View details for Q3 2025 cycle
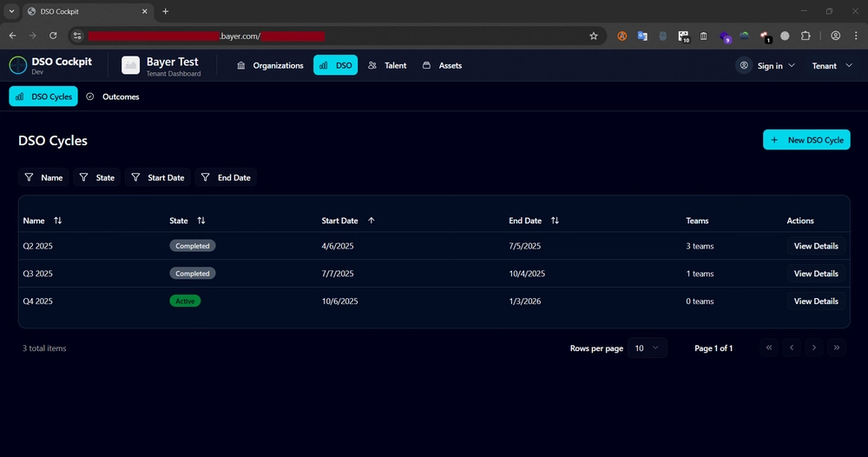This screenshot has width=868, height=457. click(x=816, y=274)
